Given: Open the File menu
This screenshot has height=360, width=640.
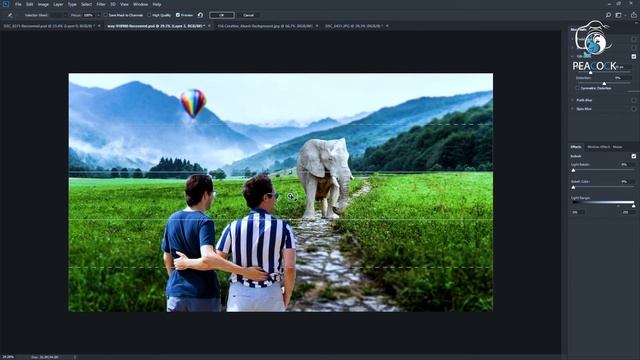Looking at the screenshot, I should [x=18, y=4].
